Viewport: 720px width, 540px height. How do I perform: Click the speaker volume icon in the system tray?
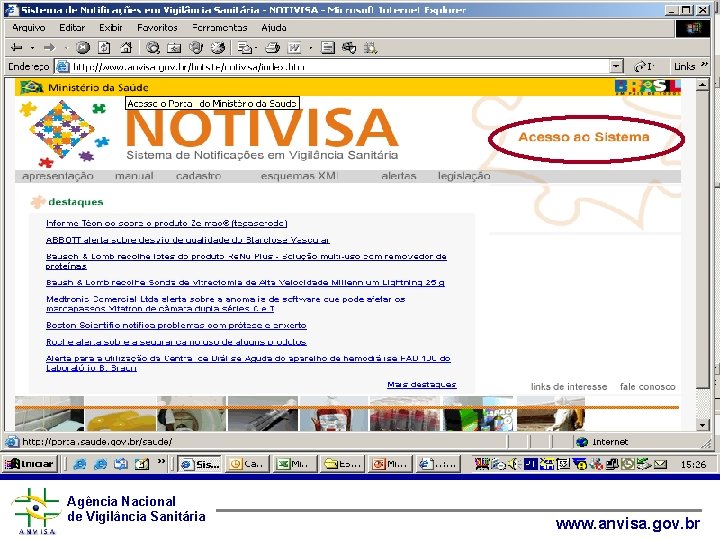pyautogui.click(x=513, y=464)
